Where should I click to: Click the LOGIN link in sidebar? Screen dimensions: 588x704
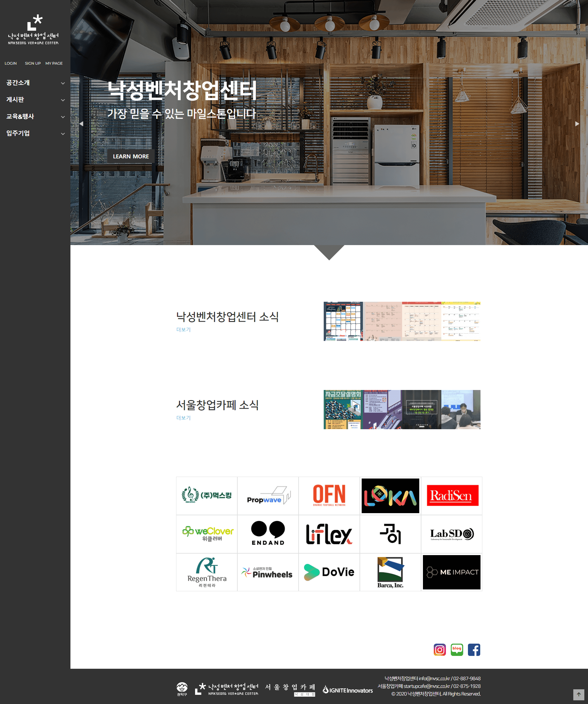click(11, 63)
